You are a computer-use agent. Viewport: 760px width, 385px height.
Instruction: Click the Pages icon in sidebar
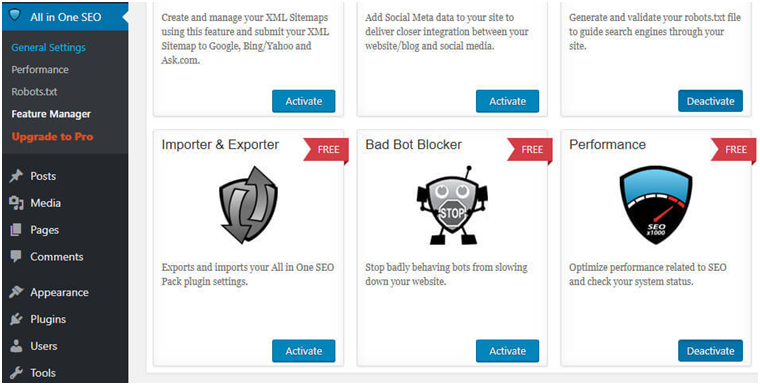(x=16, y=230)
